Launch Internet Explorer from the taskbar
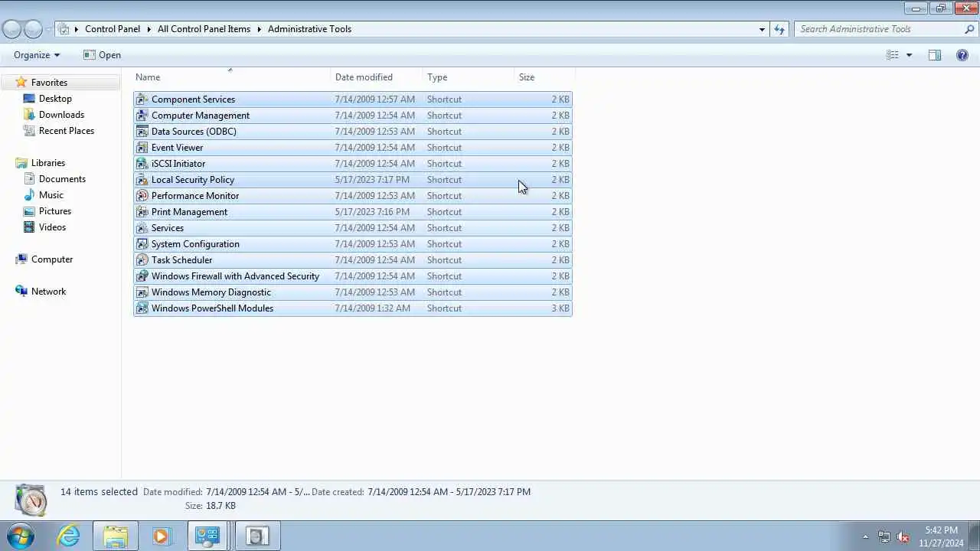The image size is (980, 551). [69, 536]
